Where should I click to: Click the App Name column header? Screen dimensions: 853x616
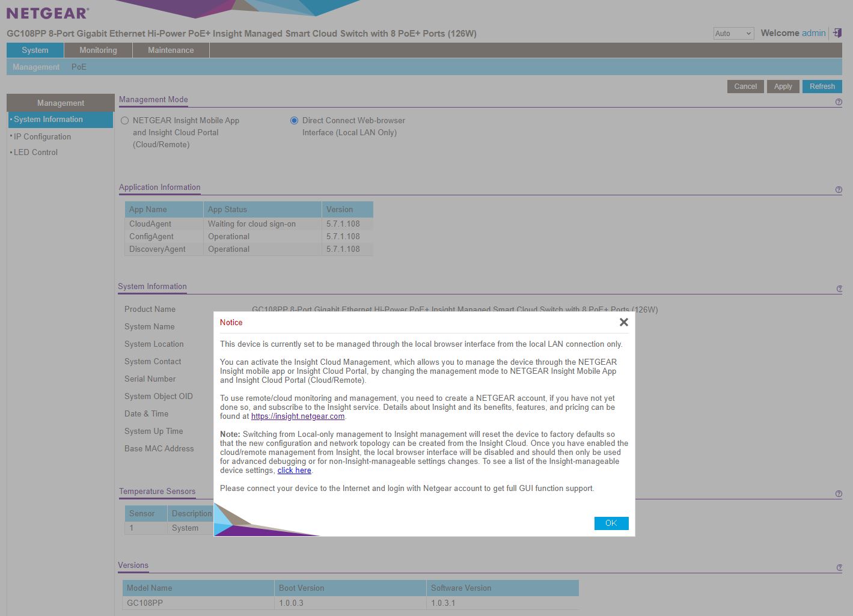click(164, 209)
